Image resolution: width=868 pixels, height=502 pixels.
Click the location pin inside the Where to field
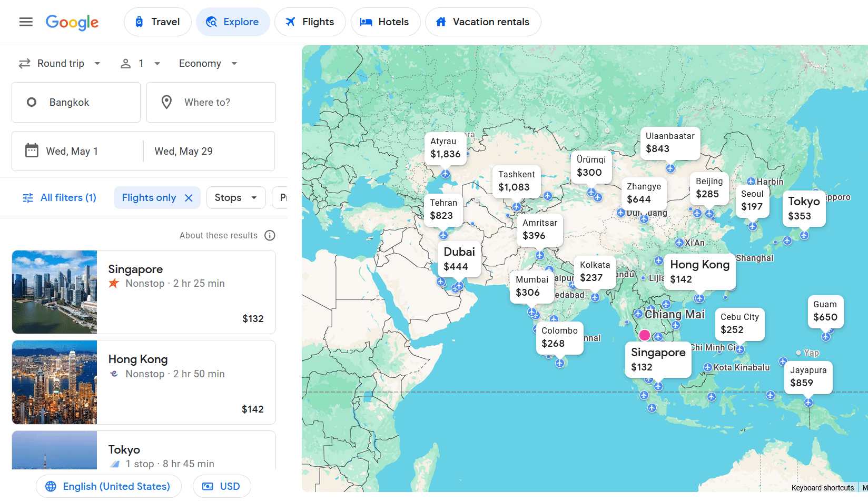tap(166, 102)
